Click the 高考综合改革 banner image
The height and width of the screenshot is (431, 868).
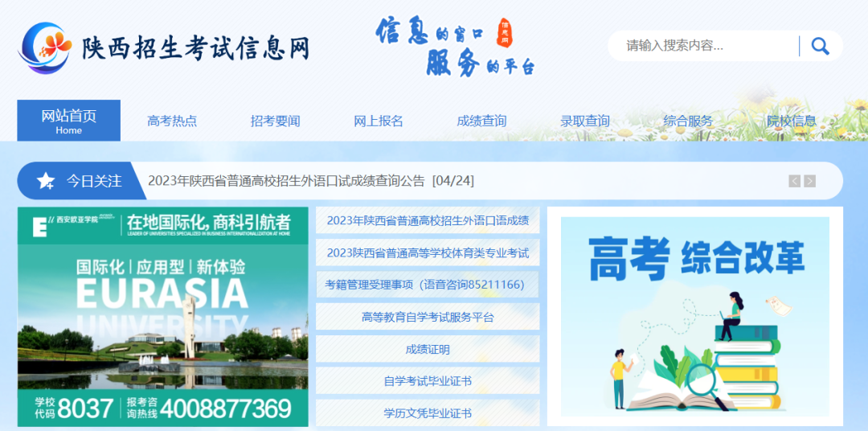point(694,316)
